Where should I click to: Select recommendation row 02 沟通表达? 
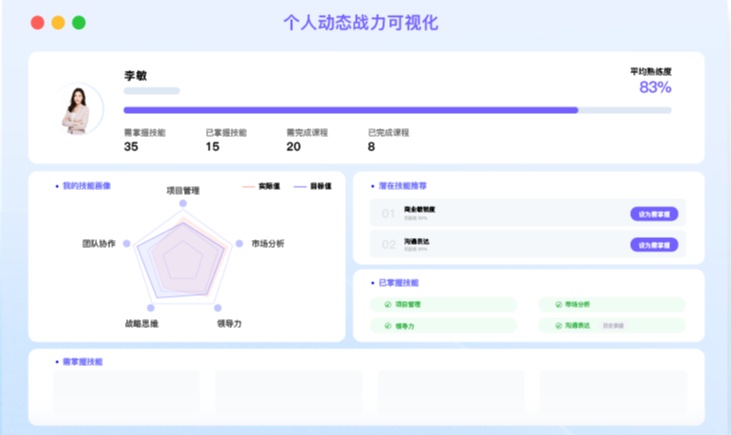click(x=528, y=244)
